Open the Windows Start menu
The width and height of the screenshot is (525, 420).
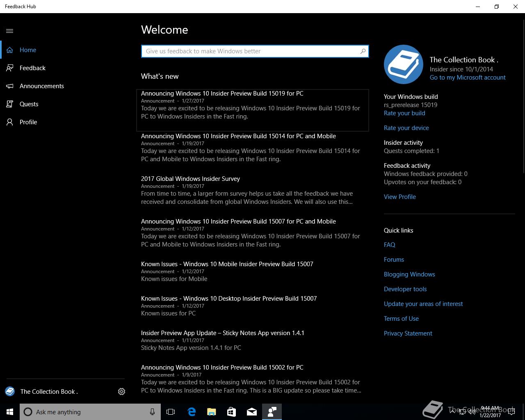(x=10, y=412)
